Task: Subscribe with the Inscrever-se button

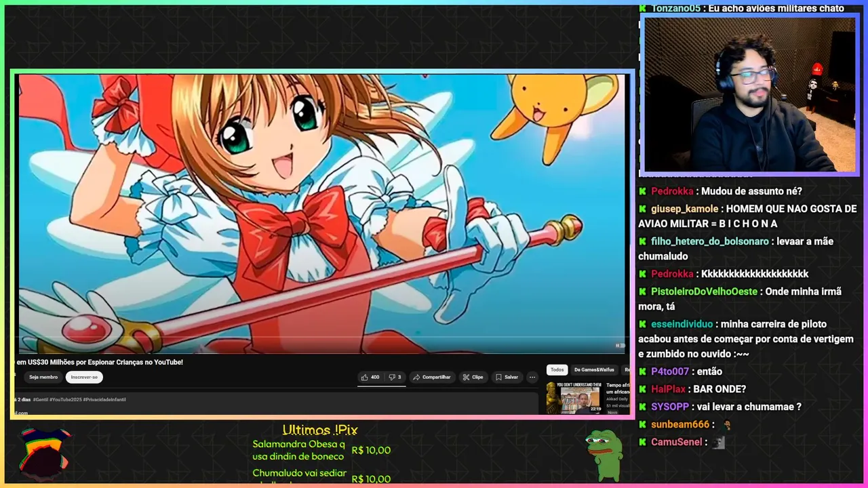Action: pyautogui.click(x=84, y=377)
